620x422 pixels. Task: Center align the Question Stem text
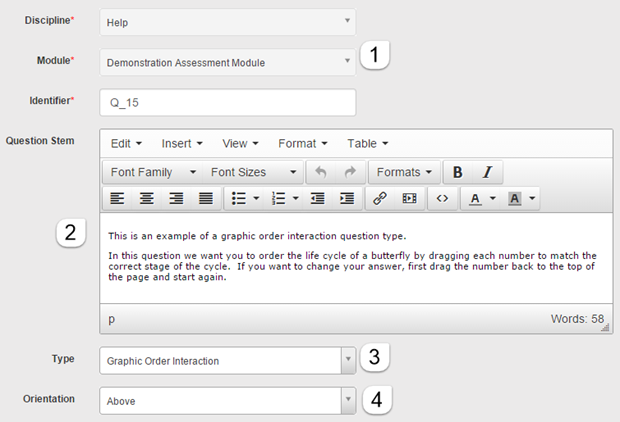click(x=147, y=198)
